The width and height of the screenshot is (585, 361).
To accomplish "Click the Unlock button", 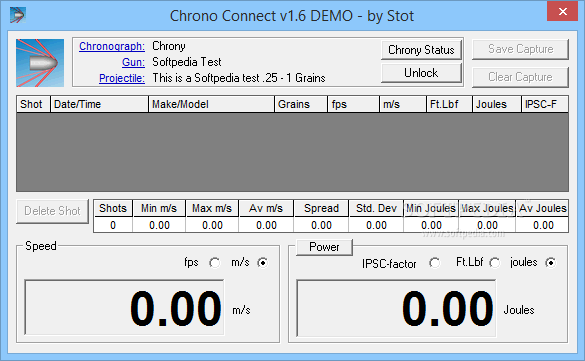I will coord(421,73).
